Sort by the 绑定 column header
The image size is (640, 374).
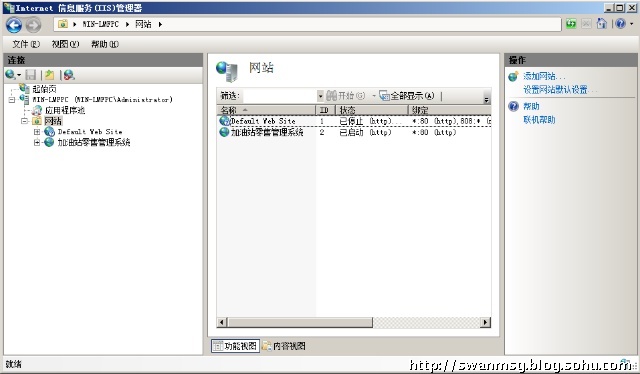(449, 110)
